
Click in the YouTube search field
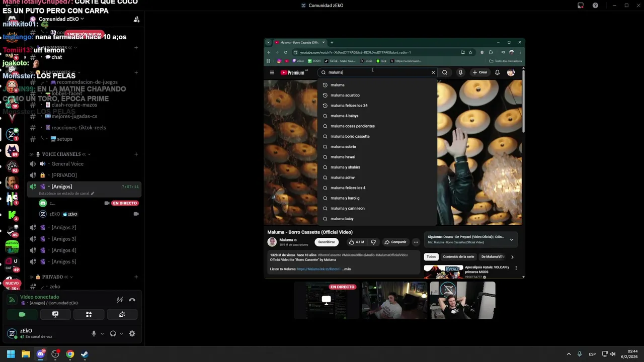click(x=377, y=72)
